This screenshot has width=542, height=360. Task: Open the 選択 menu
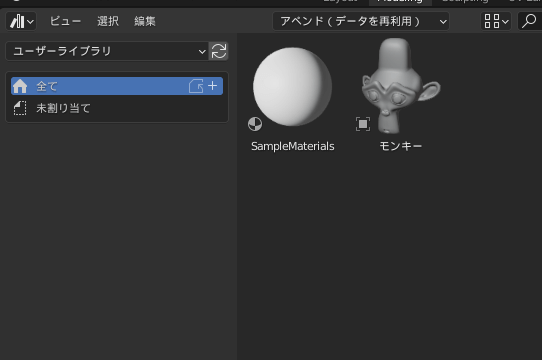click(108, 21)
